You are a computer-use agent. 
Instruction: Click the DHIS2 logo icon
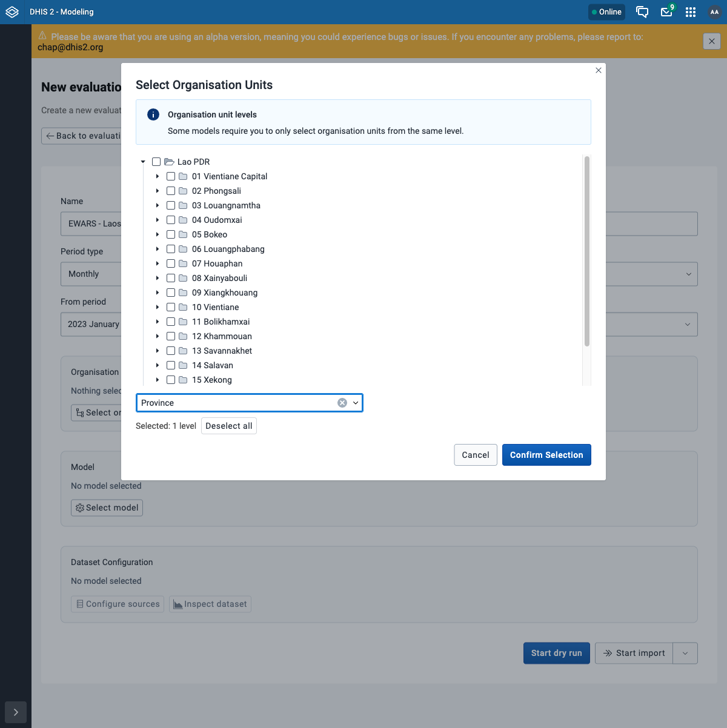12,12
